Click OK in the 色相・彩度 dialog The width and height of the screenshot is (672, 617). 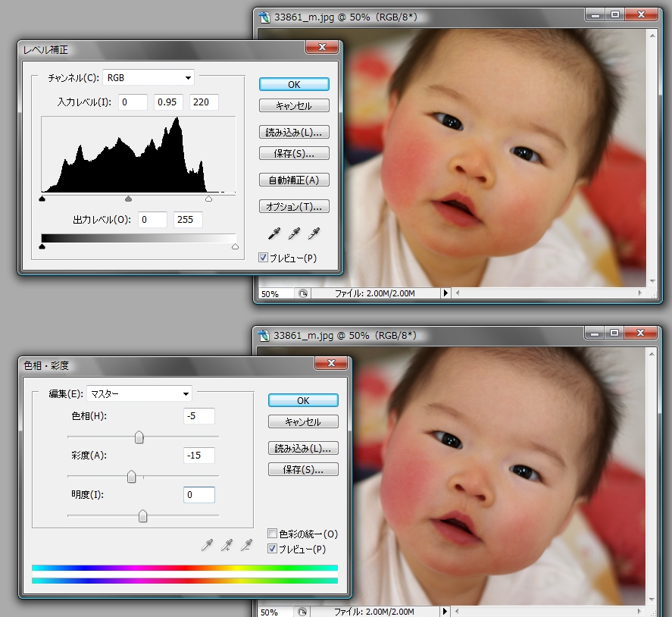point(303,400)
